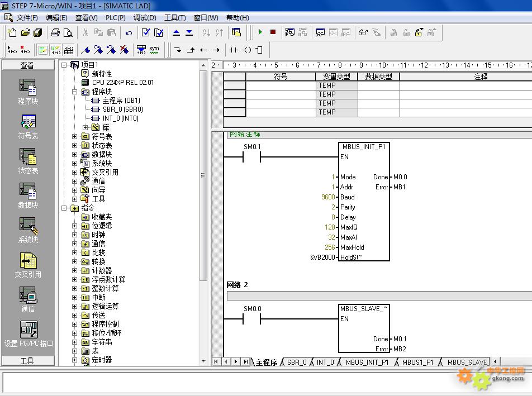
Task: Click the glasses program status icon
Action: coord(363,32)
